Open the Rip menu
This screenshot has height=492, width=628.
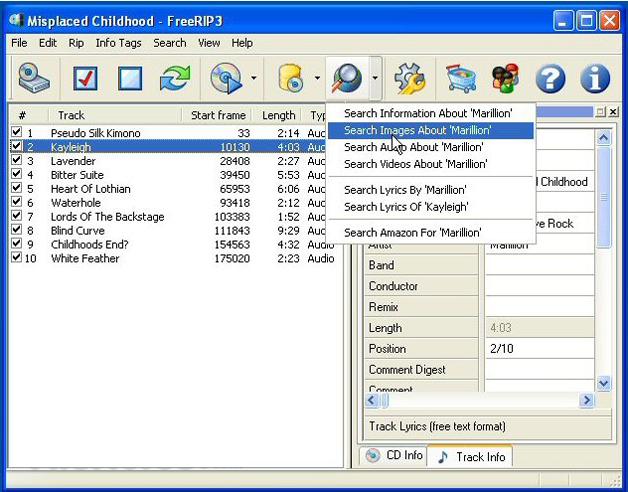pyautogui.click(x=76, y=43)
